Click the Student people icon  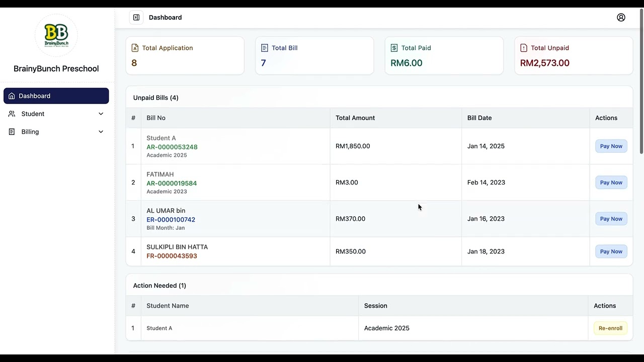point(12,114)
